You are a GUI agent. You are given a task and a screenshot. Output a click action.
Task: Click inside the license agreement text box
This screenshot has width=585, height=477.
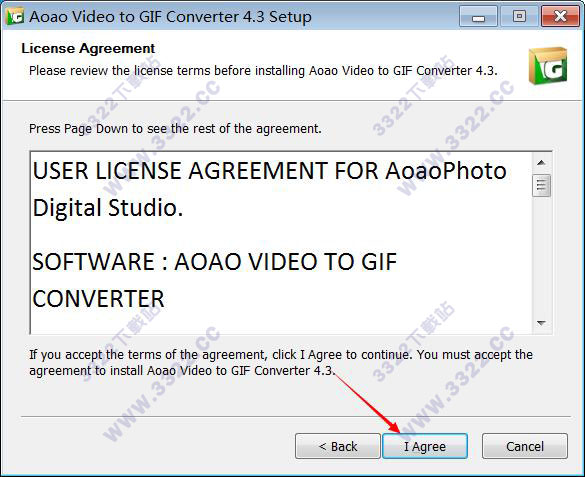(x=281, y=242)
